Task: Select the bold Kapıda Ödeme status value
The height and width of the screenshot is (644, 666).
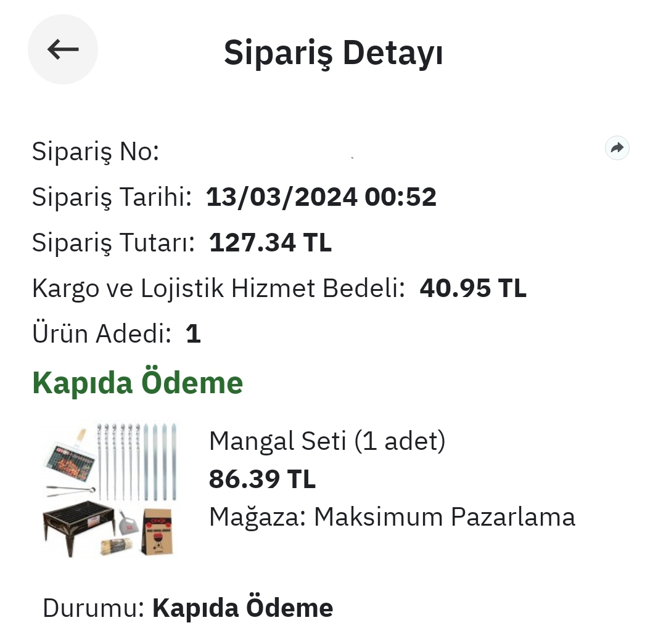Action: (x=242, y=608)
